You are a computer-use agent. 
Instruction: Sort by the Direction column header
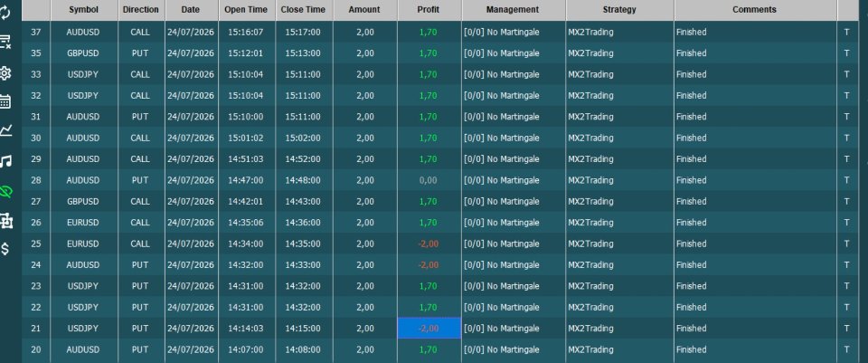[141, 9]
